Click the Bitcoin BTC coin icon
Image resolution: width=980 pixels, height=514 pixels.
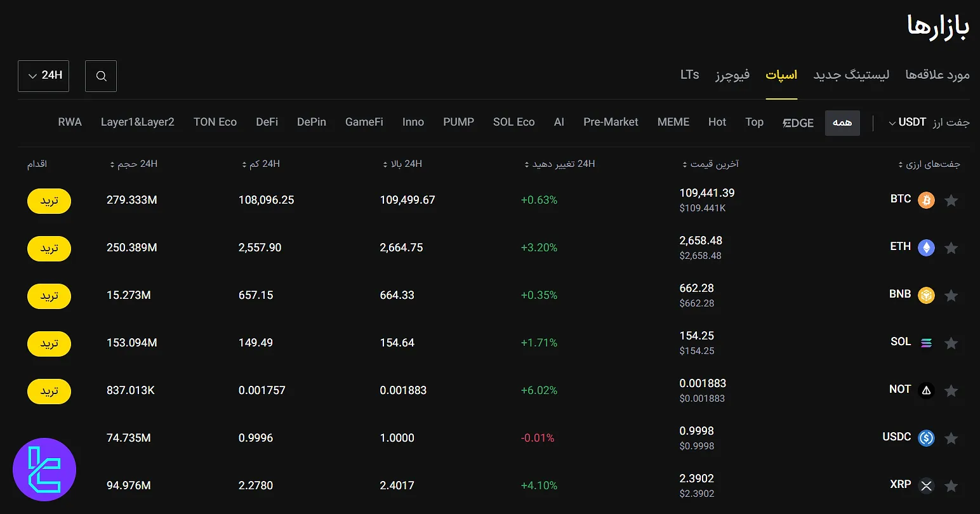tap(926, 201)
